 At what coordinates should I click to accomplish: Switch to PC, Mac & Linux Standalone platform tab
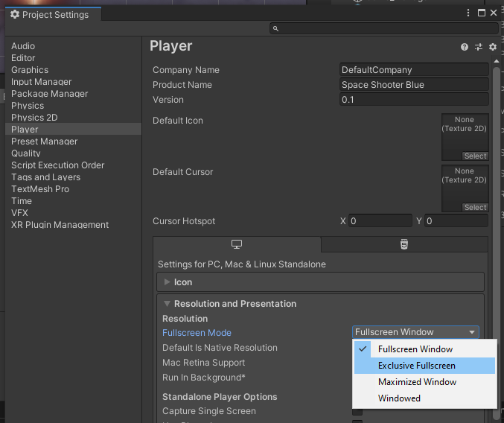[x=237, y=244]
